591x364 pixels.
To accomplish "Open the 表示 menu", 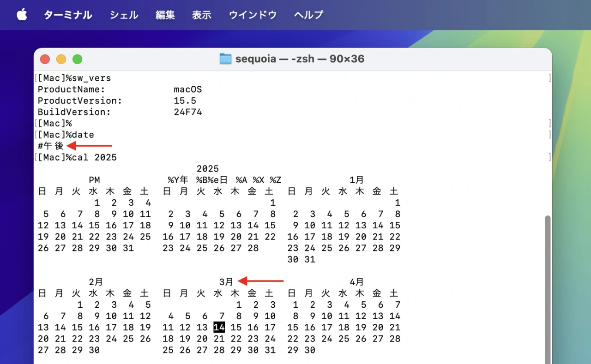I will coord(202,15).
